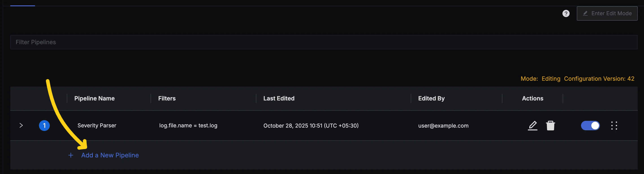Click the plus icon next to Add a New Pipeline
The width and height of the screenshot is (644, 174).
tap(71, 155)
